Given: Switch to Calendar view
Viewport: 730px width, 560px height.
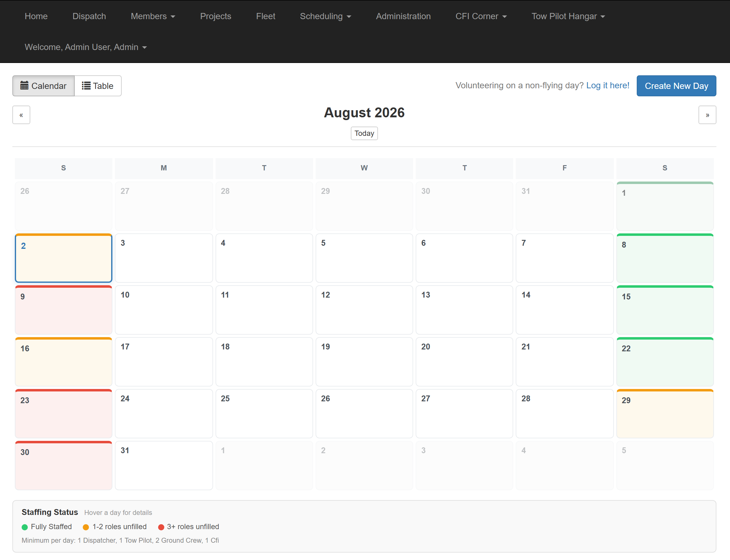Looking at the screenshot, I should (43, 86).
